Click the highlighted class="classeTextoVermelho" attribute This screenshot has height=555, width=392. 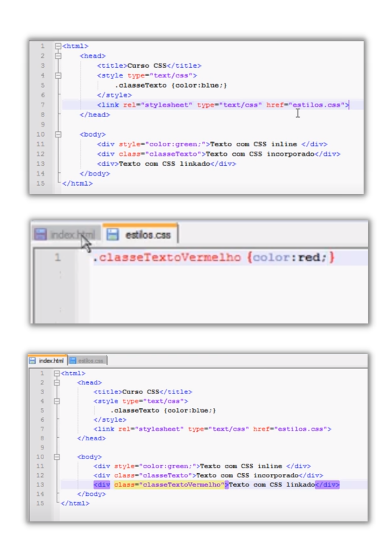(x=169, y=485)
